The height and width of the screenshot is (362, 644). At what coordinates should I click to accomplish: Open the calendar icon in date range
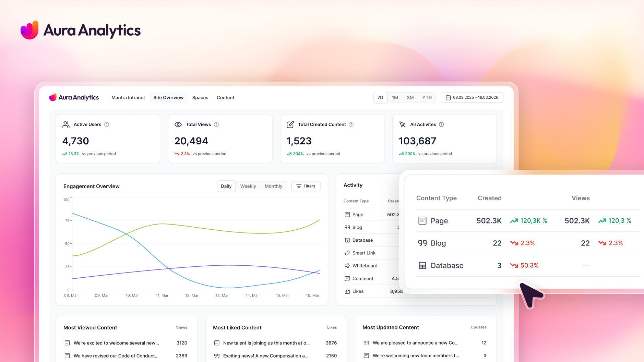click(x=448, y=98)
